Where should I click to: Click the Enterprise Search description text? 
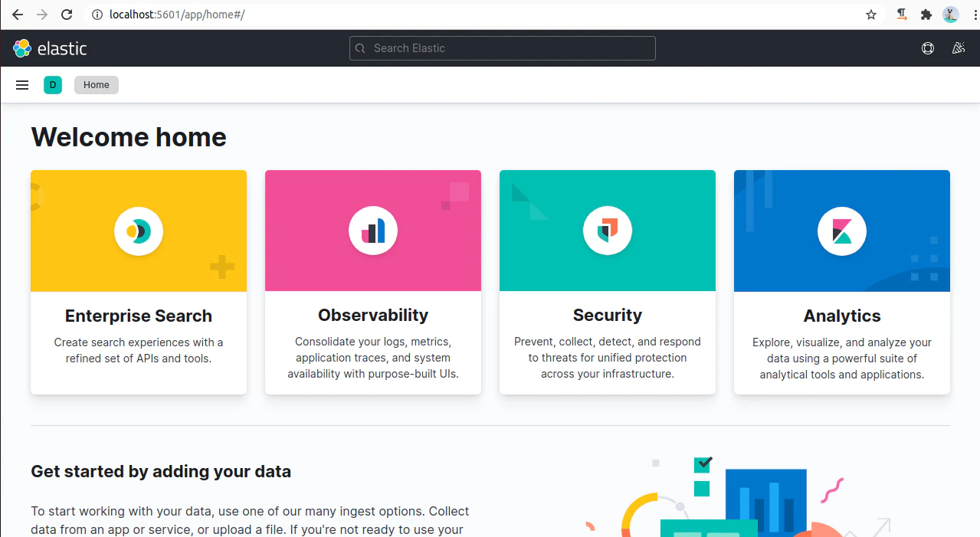(139, 350)
